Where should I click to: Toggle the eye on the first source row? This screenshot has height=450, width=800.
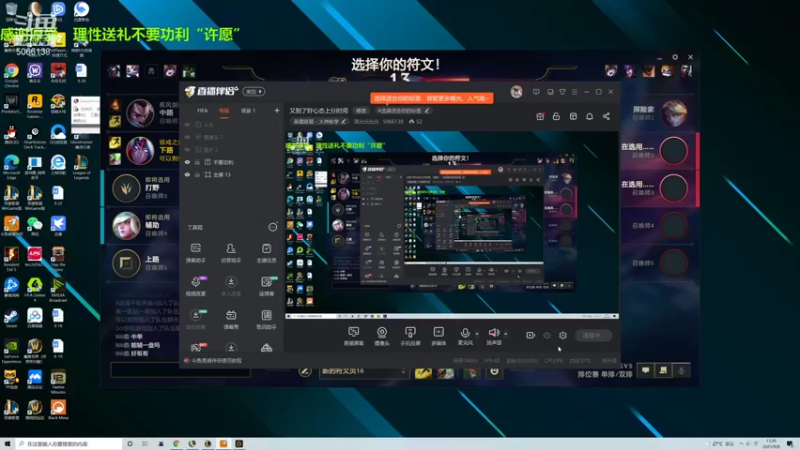click(187, 124)
